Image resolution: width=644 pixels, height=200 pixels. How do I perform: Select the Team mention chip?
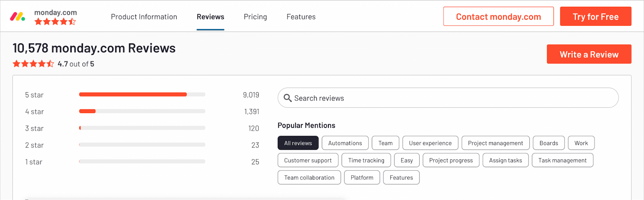(385, 143)
